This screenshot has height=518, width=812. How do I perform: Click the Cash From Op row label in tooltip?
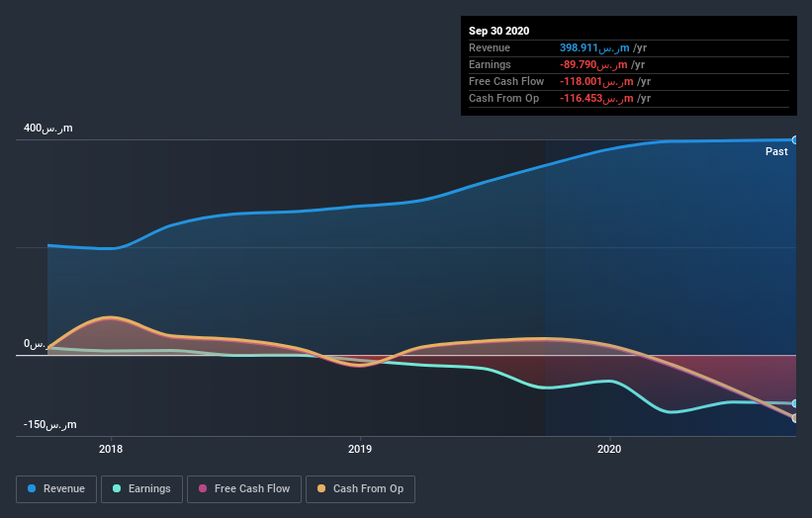coord(503,98)
